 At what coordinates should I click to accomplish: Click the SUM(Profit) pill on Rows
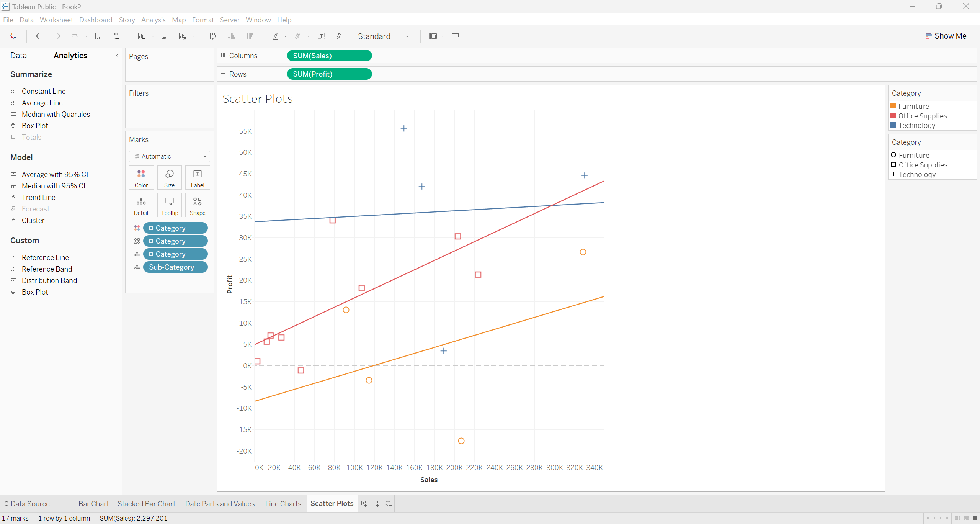coord(329,74)
